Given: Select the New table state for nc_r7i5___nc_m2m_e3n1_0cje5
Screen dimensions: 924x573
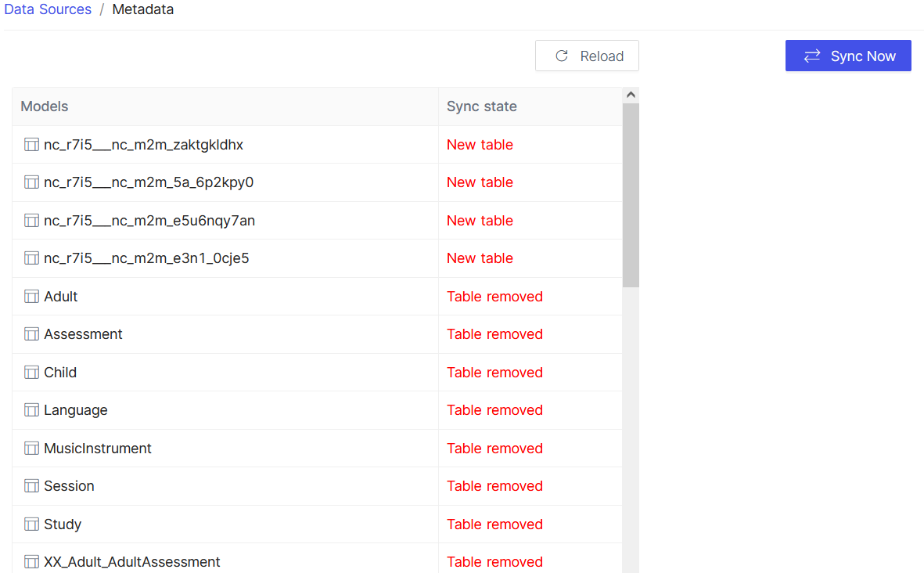Looking at the screenshot, I should click(480, 258).
